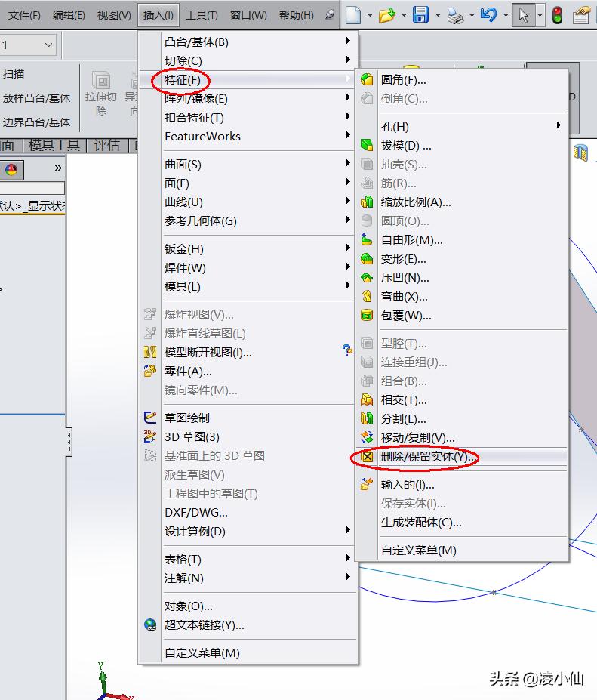Click the 放样凸台/基体 button

[x=36, y=98]
